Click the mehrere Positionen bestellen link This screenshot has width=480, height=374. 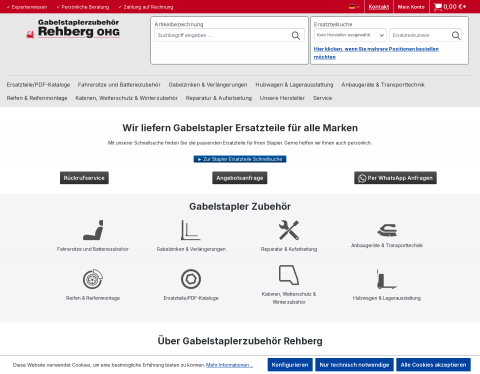pos(376,53)
